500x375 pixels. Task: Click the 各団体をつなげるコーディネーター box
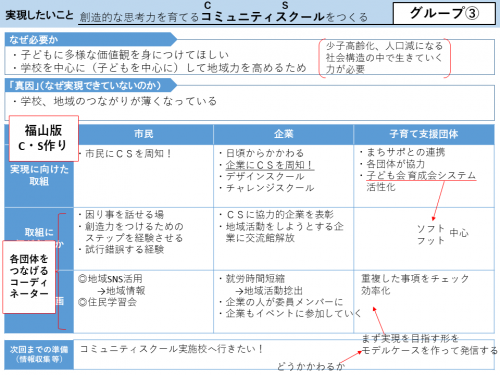click(x=29, y=277)
